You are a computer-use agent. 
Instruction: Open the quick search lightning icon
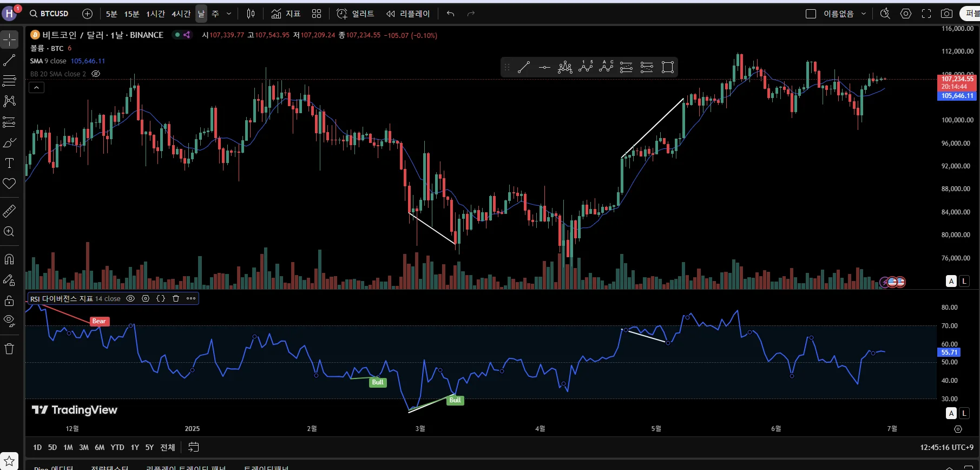(x=885, y=14)
